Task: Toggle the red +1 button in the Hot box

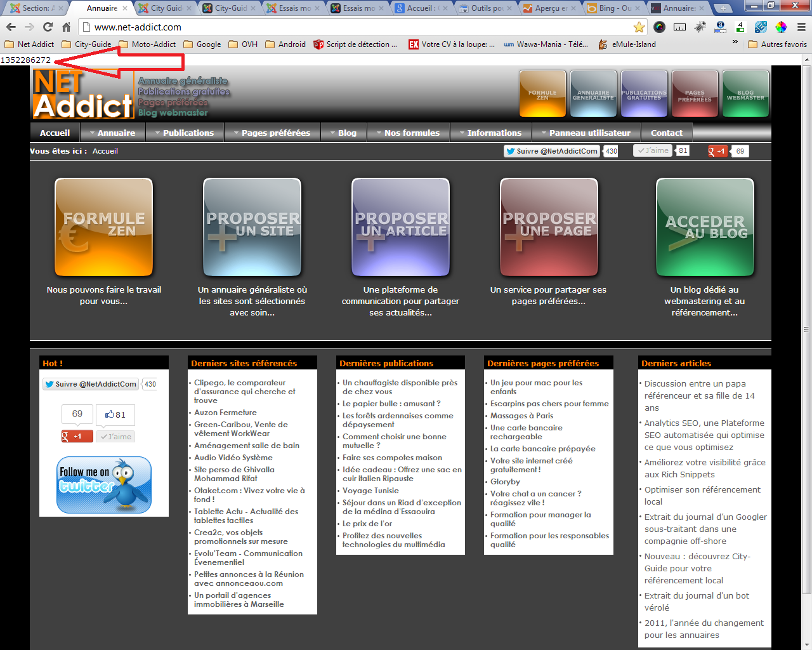Action: [77, 436]
